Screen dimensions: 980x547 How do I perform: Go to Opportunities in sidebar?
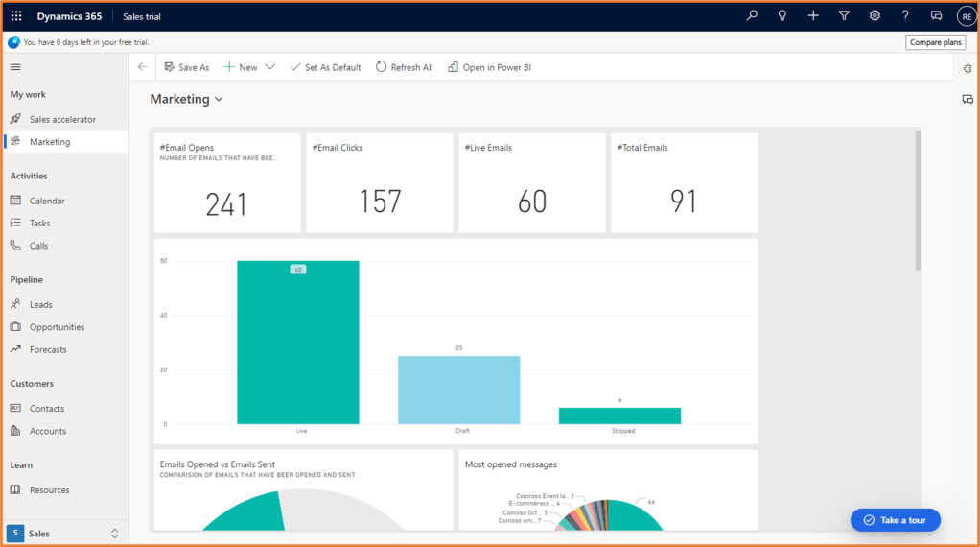click(x=57, y=327)
